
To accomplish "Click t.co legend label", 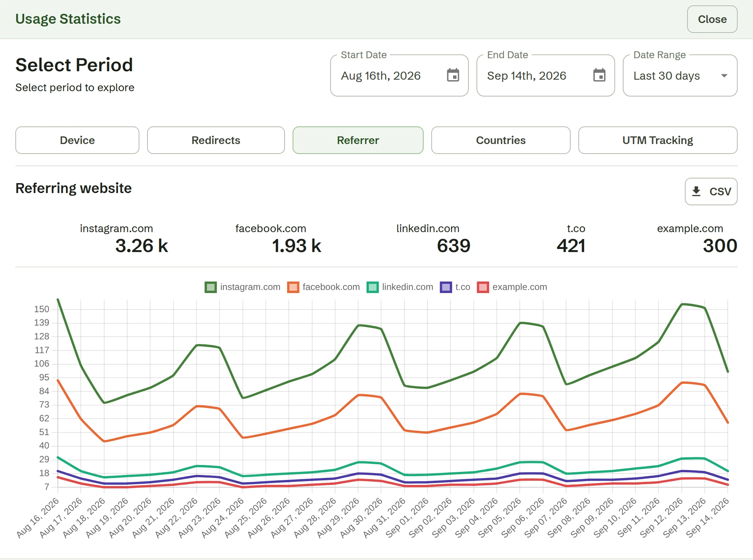I will (x=463, y=287).
